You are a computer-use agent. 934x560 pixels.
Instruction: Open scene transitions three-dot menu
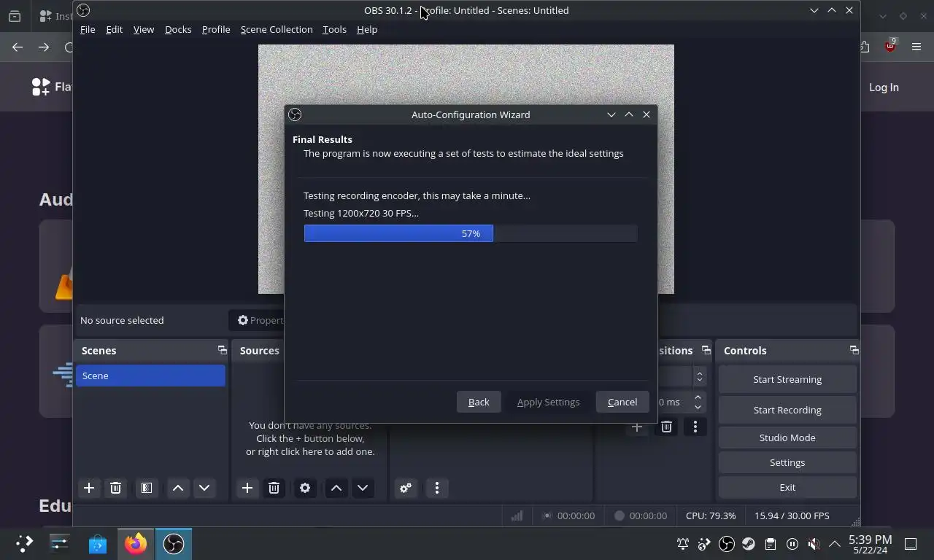[695, 427]
